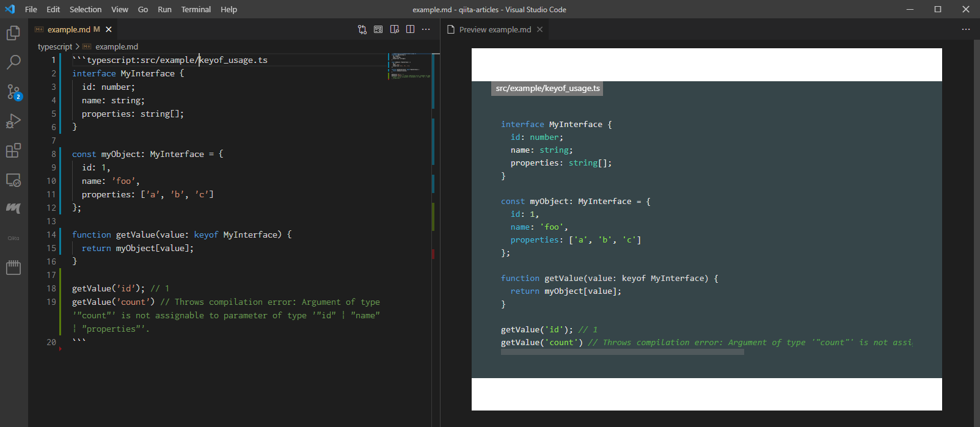
Task: Open editor More Actions ellipsis menu
Action: pyautogui.click(x=426, y=29)
